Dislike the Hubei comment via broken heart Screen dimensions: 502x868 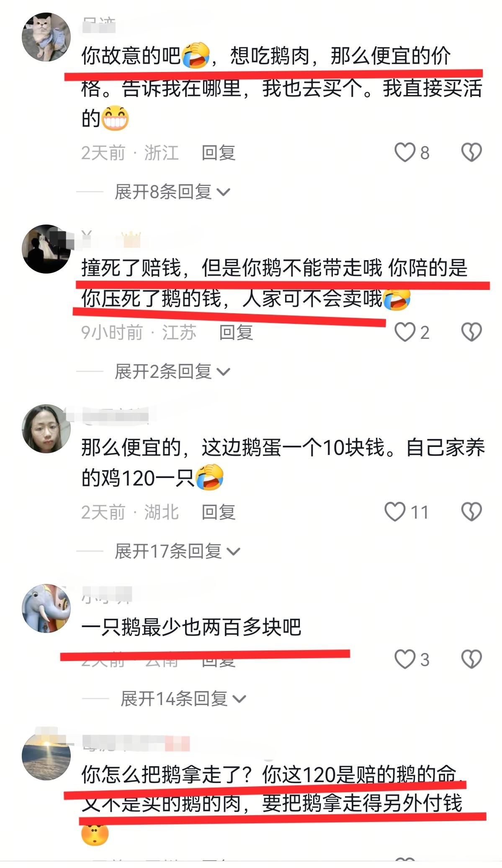pos(471,512)
